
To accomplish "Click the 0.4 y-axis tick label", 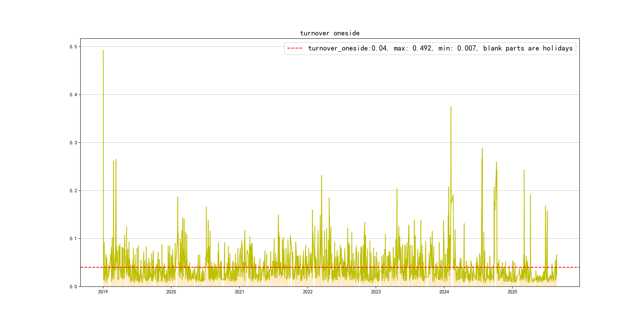I will click(x=73, y=95).
